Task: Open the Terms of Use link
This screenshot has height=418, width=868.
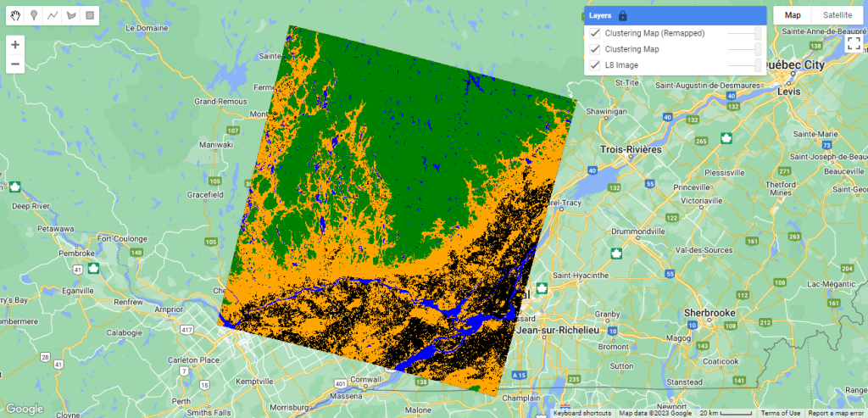Action: [x=780, y=413]
